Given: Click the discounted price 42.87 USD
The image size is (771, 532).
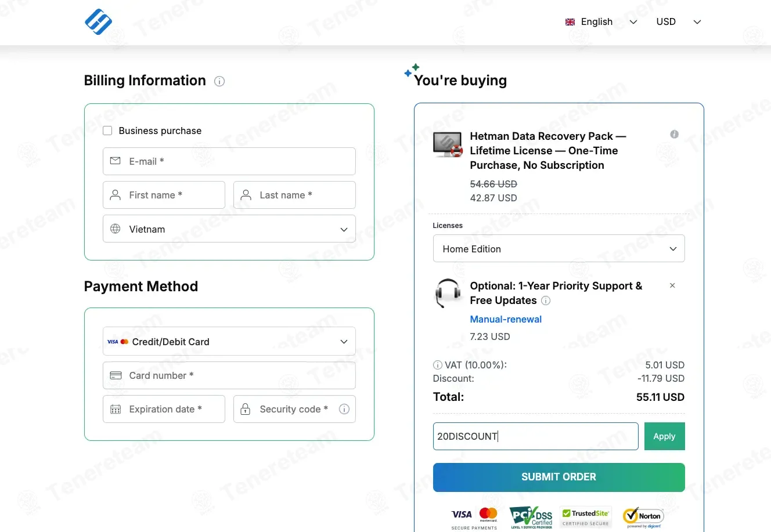Looking at the screenshot, I should pyautogui.click(x=493, y=198).
